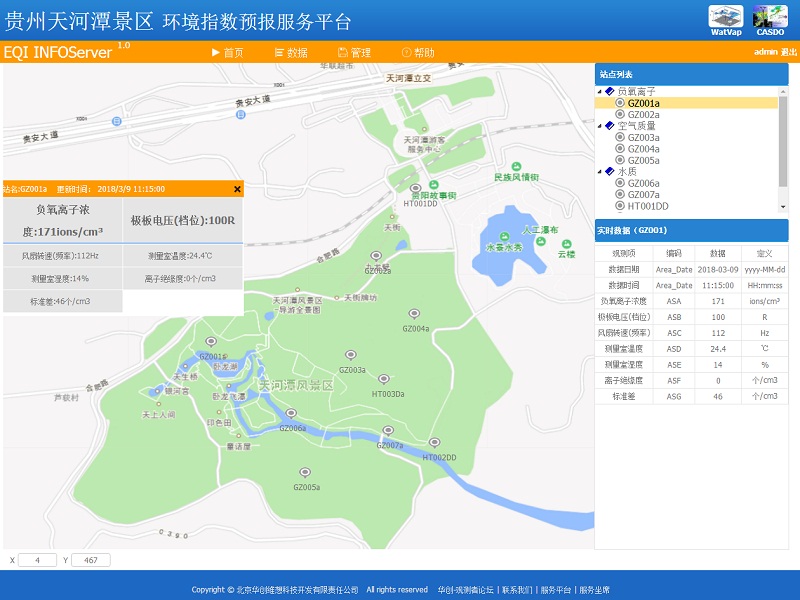Screen dimensions: 800x600
Task: Open the 管理 menu
Action: 354,53
